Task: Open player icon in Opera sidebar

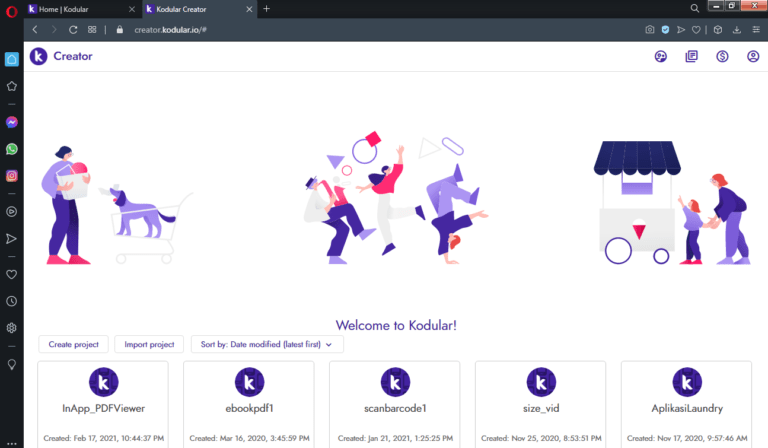Action: pos(12,212)
